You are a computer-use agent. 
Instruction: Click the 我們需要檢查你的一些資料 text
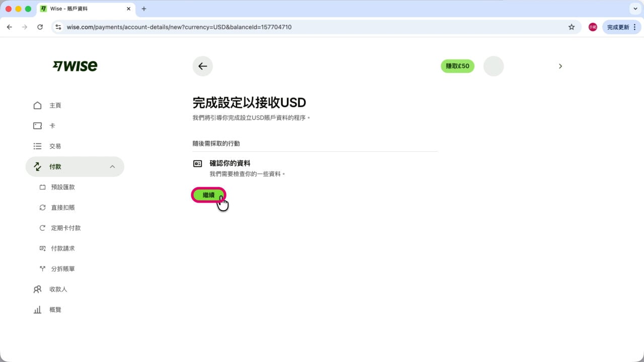click(248, 174)
